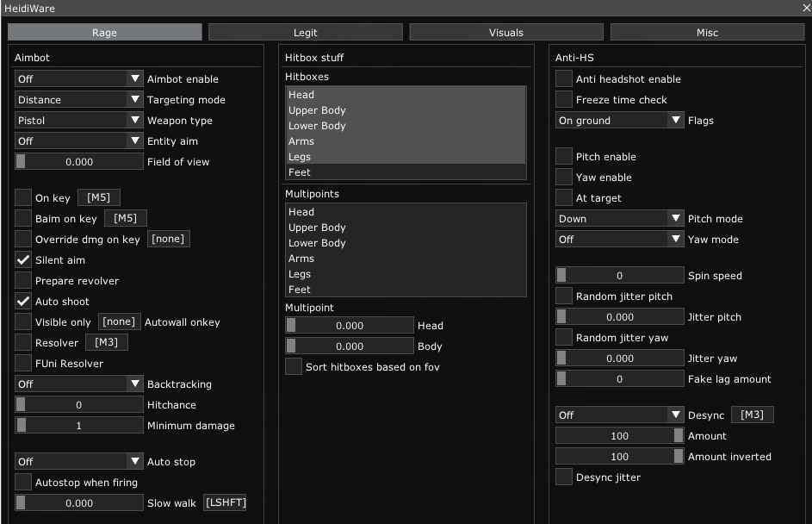812x524 pixels.
Task: Click the Fake lag amount slider
Action: click(619, 379)
